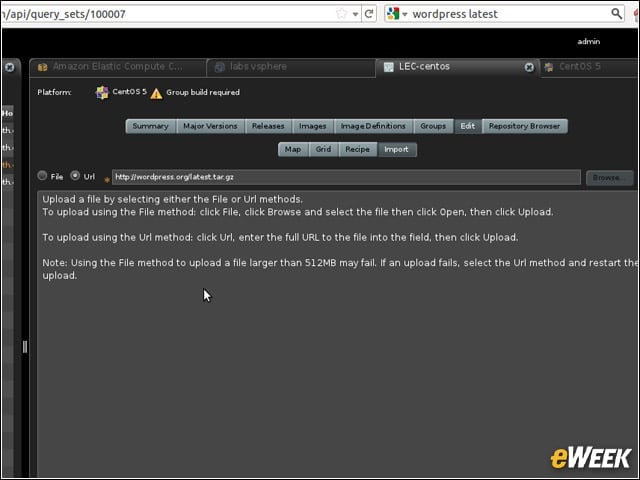Select the Import sub-view

click(x=396, y=149)
